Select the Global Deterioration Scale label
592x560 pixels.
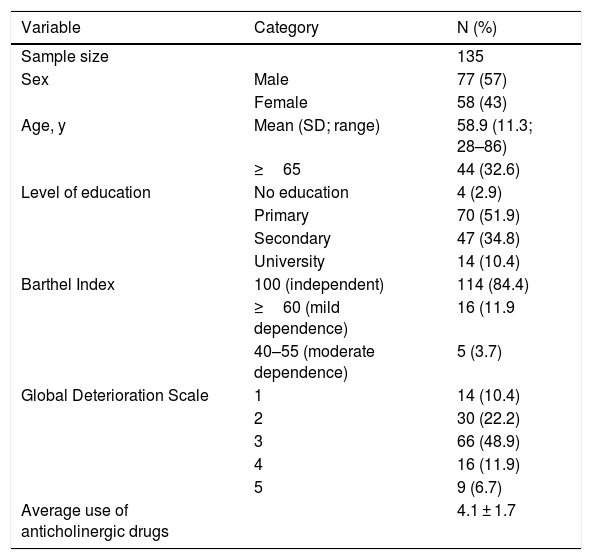[x=115, y=396]
